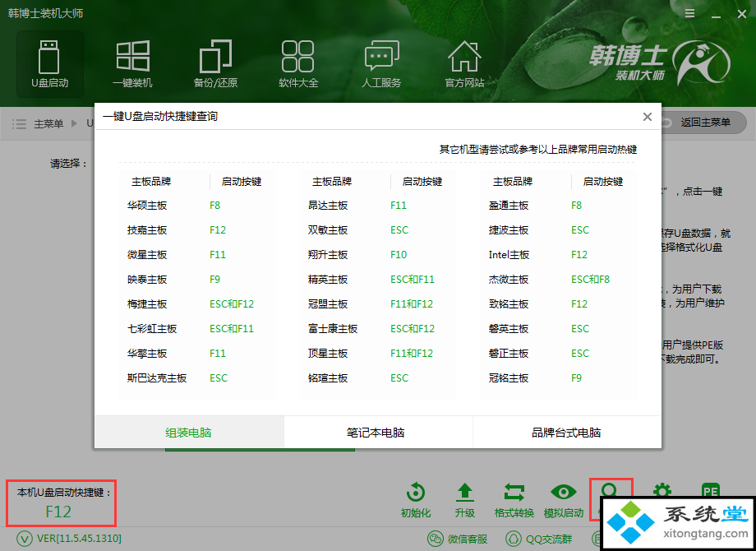Image resolution: width=756 pixels, height=551 pixels.
Task: Click the ESC和F8 key beside 杰微主板
Action: 591,280
